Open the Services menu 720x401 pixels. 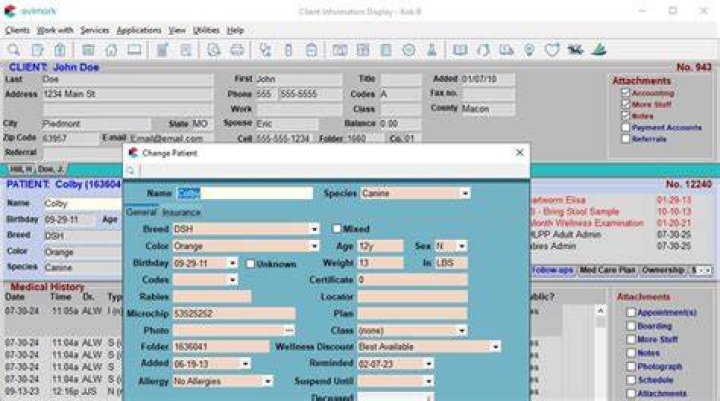[95, 30]
